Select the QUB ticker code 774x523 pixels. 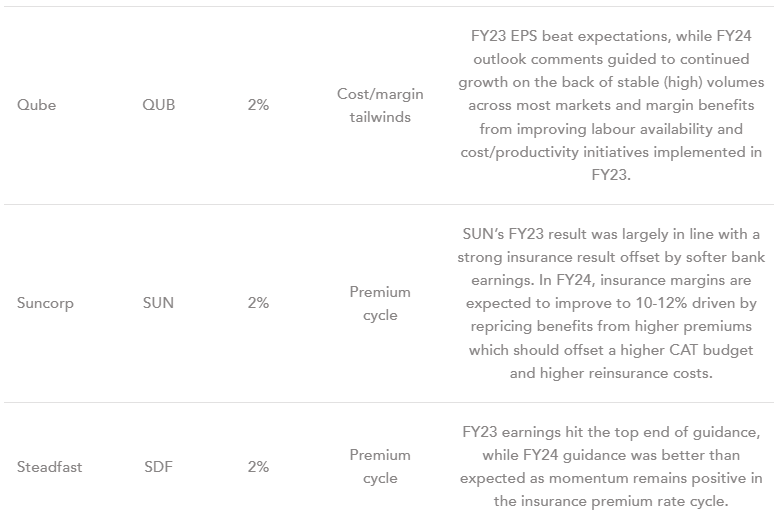159,105
